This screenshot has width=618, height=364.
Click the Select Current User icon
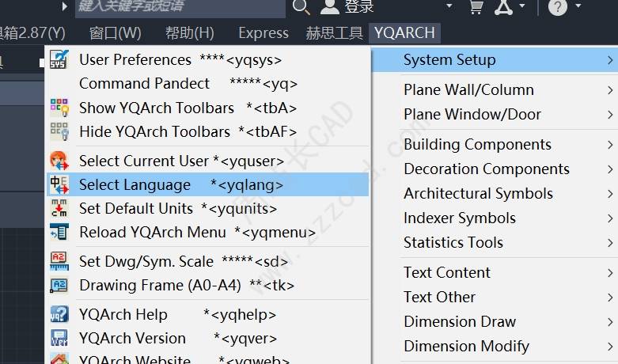[x=59, y=161]
